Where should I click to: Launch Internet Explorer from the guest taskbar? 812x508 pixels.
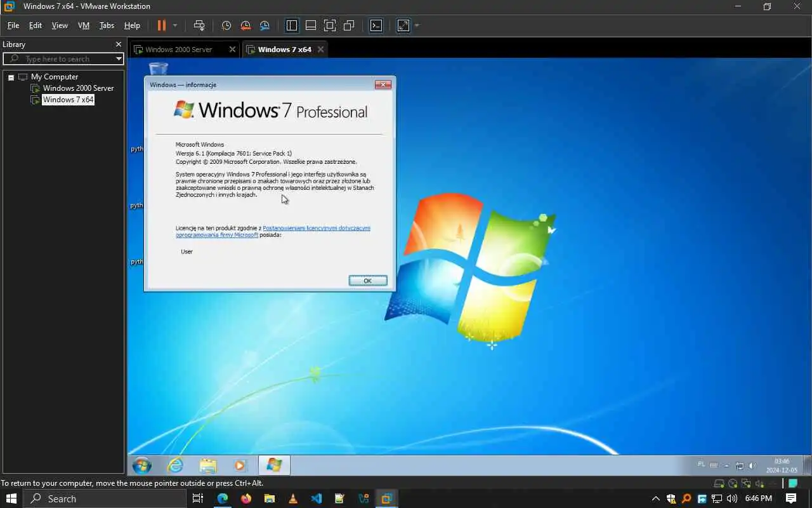click(x=175, y=465)
